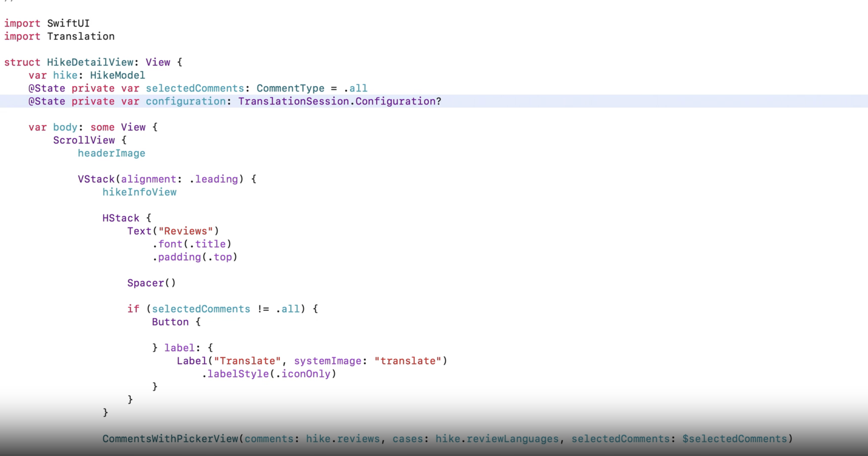The image size is (868, 456).
Task: Click the headerImage reference
Action: click(x=112, y=153)
